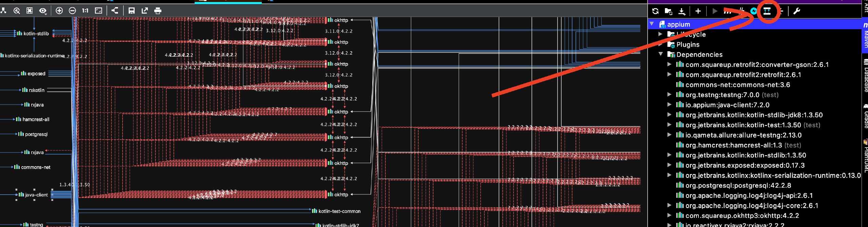Collapse the appium project root node

(x=652, y=24)
